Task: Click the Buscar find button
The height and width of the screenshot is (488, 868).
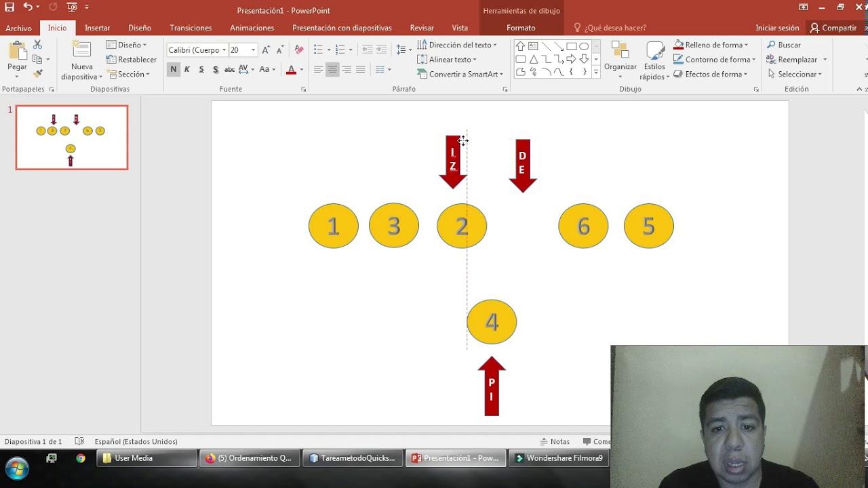Action: 785,45
